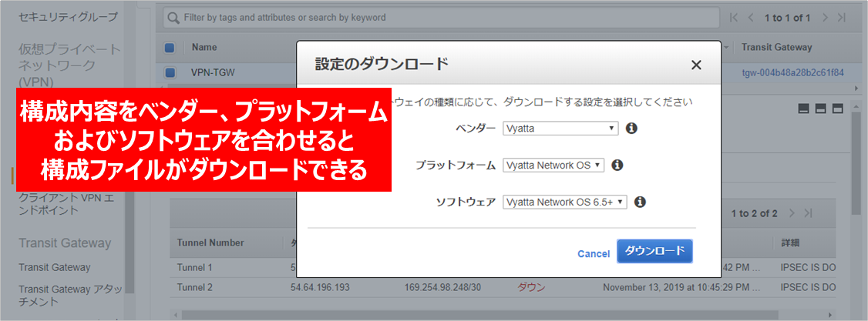Viewport: 868px width, 321px height.
Task: Open Transit Gateway in the sidebar
Action: tap(55, 267)
